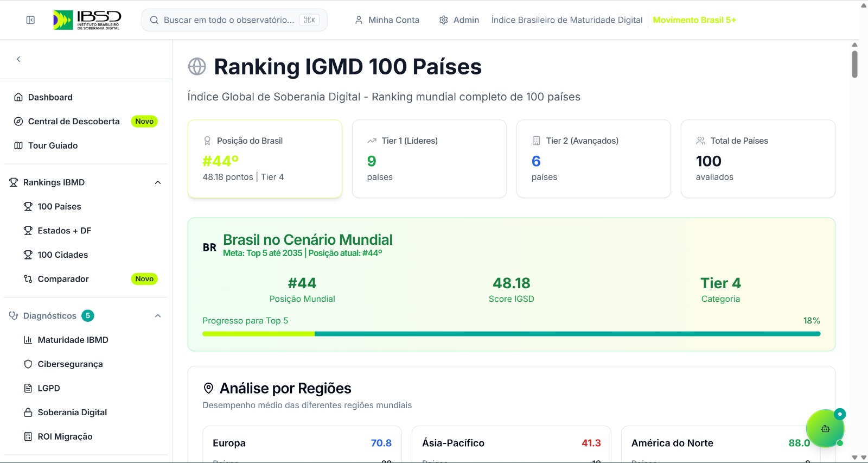
Task: Click the Soberania Digital lock icon
Action: [x=28, y=413]
